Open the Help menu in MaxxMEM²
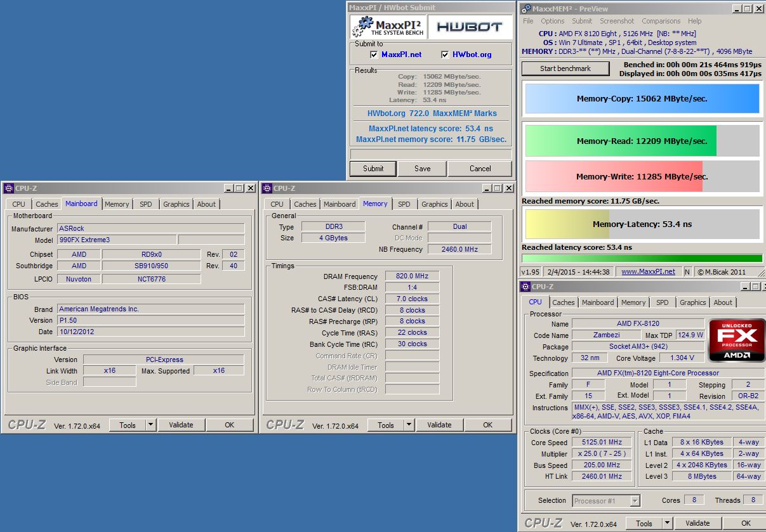Viewport: 766px width, 532px height. click(695, 21)
